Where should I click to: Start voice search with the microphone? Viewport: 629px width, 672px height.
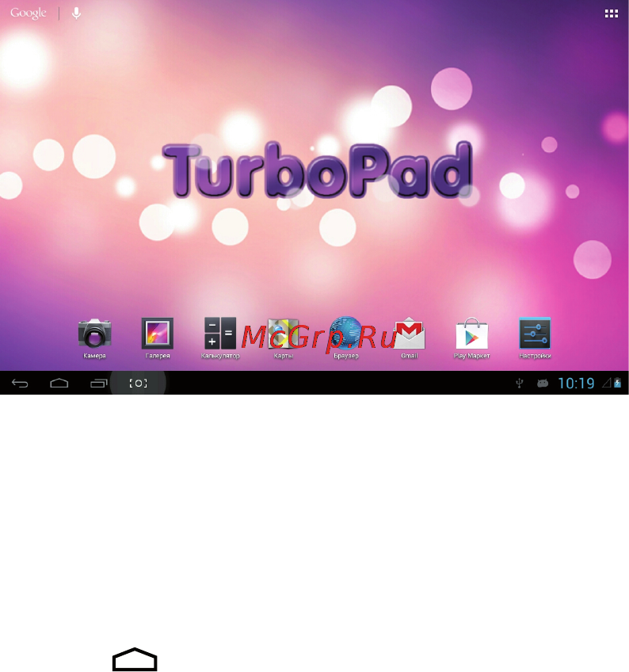(76, 13)
